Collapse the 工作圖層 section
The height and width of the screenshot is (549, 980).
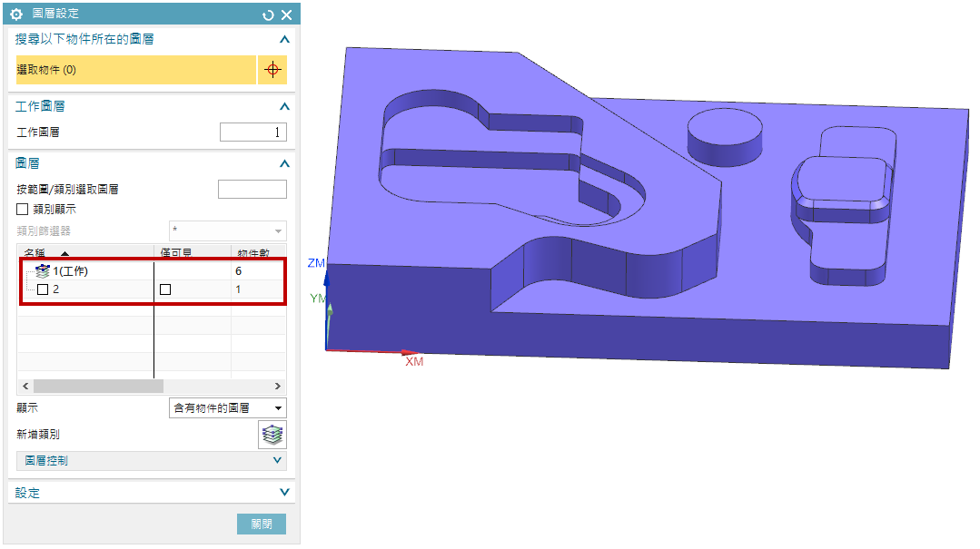[284, 107]
